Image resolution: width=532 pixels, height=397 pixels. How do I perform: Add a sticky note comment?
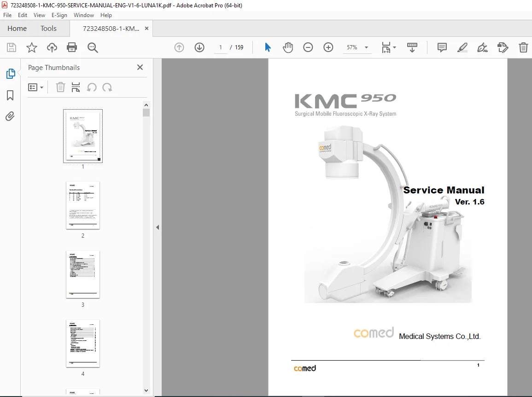442,47
